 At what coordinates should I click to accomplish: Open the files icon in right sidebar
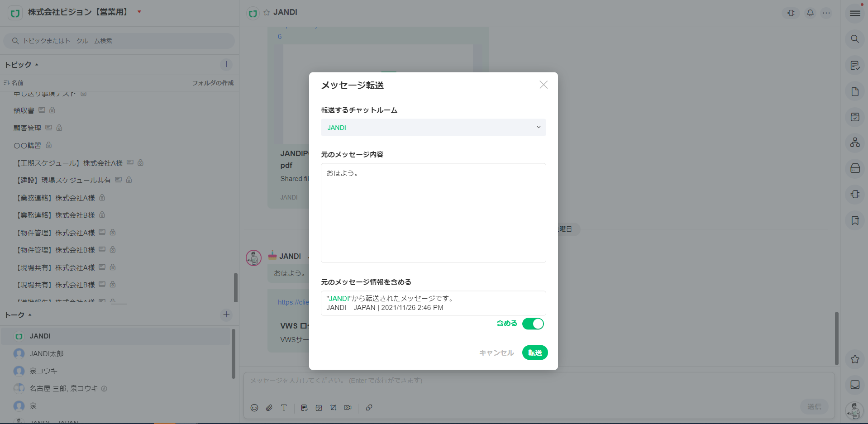pos(855,91)
